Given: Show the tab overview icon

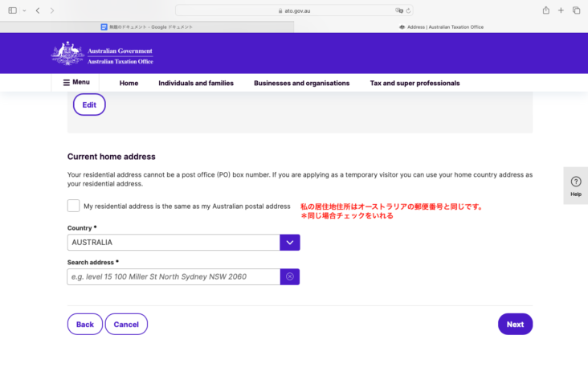Looking at the screenshot, I should [x=576, y=10].
